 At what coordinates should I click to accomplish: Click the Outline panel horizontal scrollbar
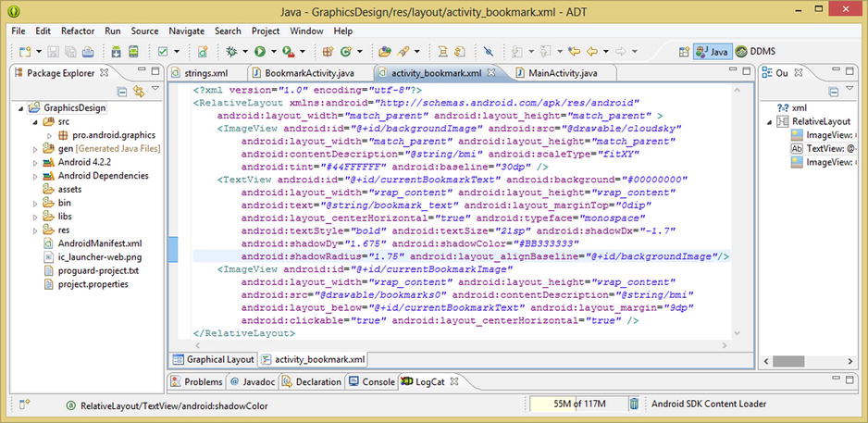pyautogui.click(x=788, y=361)
